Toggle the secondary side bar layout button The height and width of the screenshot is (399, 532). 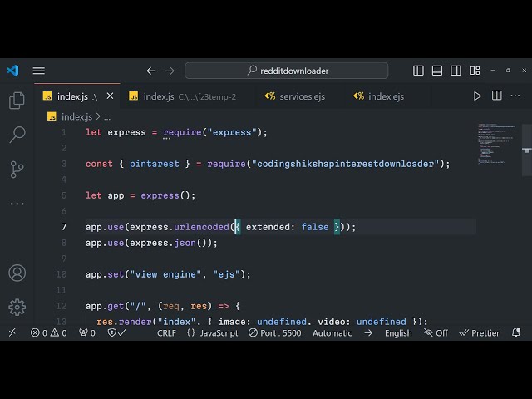click(455, 71)
